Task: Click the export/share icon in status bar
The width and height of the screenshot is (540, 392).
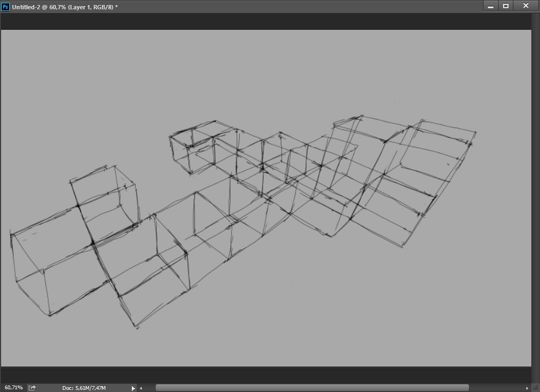Action: coord(32,388)
